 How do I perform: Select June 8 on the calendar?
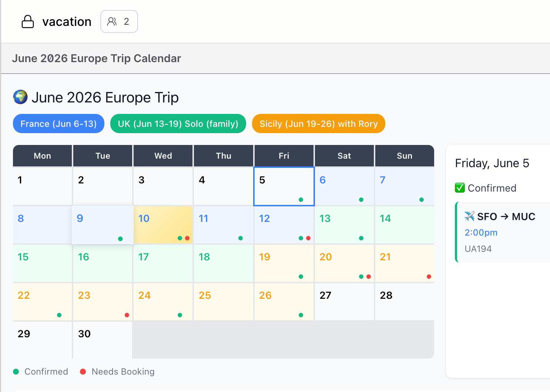click(x=43, y=225)
